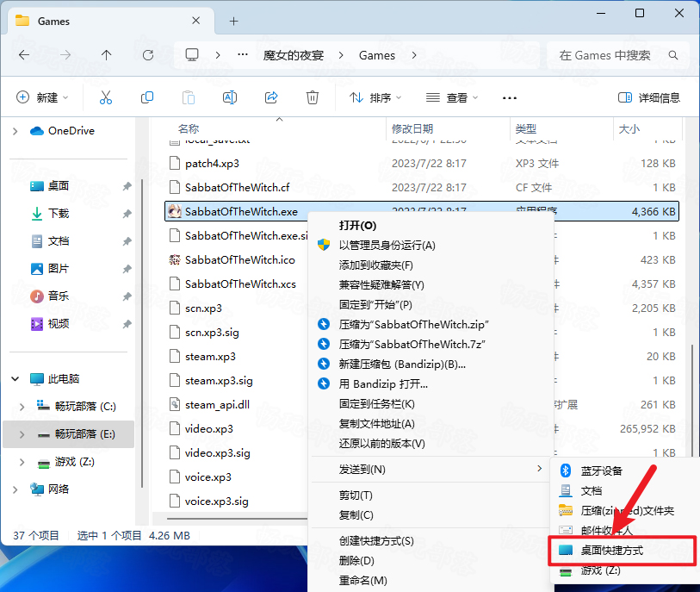Open the 排序 (Sort) dropdown
Viewport: 700px width, 592px height.
point(375,97)
